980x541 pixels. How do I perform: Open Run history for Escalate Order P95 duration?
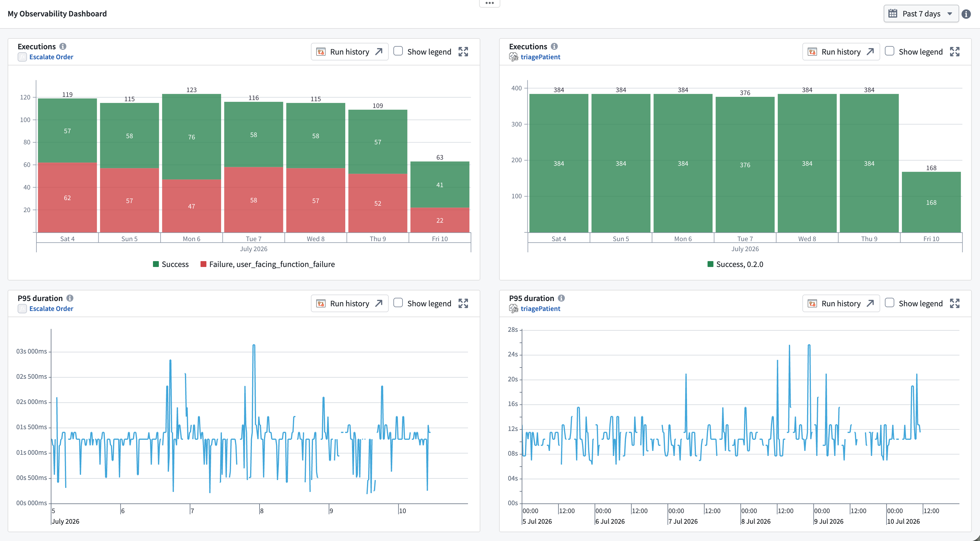[x=350, y=303]
